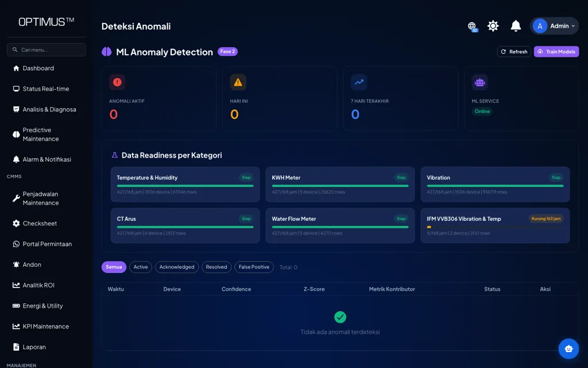Click the flask icon beside Data Readiness
Viewport: 588px width, 368px height.
[115, 155]
